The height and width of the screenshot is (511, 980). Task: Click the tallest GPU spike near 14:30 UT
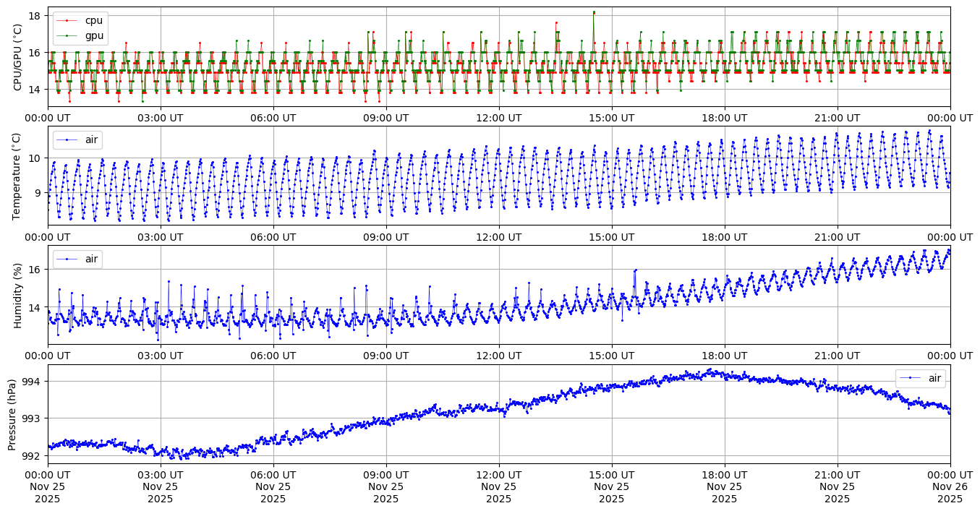pos(594,12)
